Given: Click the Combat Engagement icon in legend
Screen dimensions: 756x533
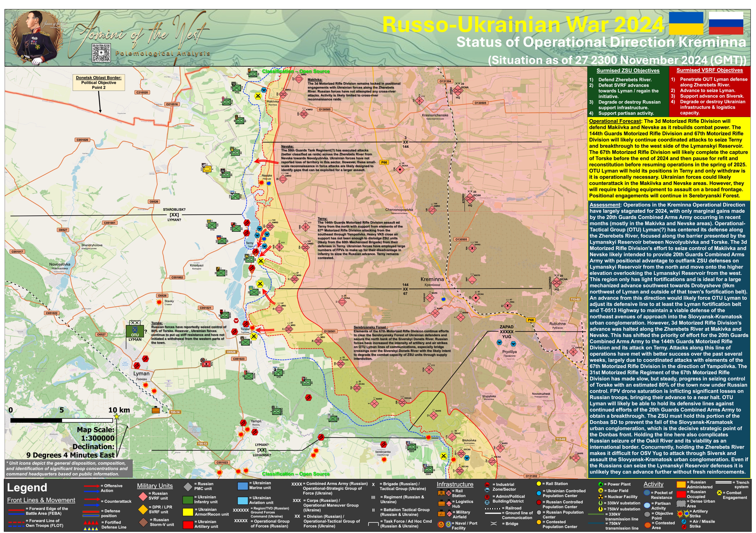Looking at the screenshot, I should pyautogui.click(x=719, y=493).
